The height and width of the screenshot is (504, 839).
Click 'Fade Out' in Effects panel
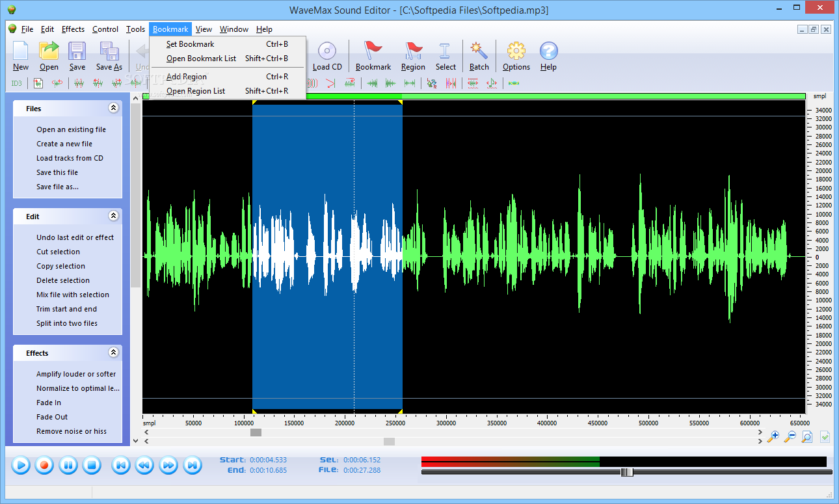[x=52, y=417]
